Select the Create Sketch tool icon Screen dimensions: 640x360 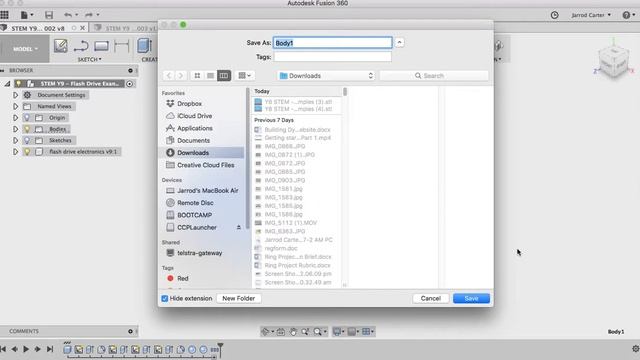pyautogui.click(x=60, y=46)
